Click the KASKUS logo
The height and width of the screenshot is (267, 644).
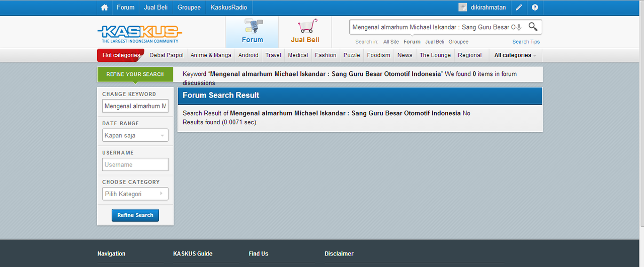[x=139, y=34]
